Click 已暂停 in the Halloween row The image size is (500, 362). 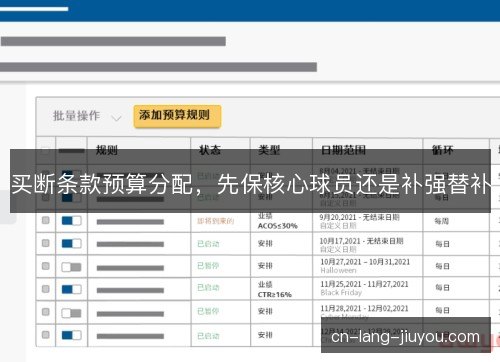(x=208, y=266)
